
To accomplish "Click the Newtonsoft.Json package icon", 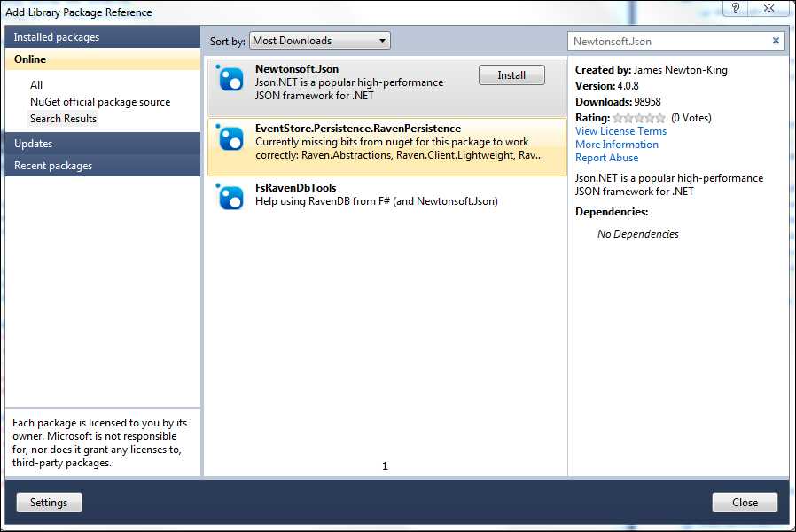I will (x=230, y=79).
